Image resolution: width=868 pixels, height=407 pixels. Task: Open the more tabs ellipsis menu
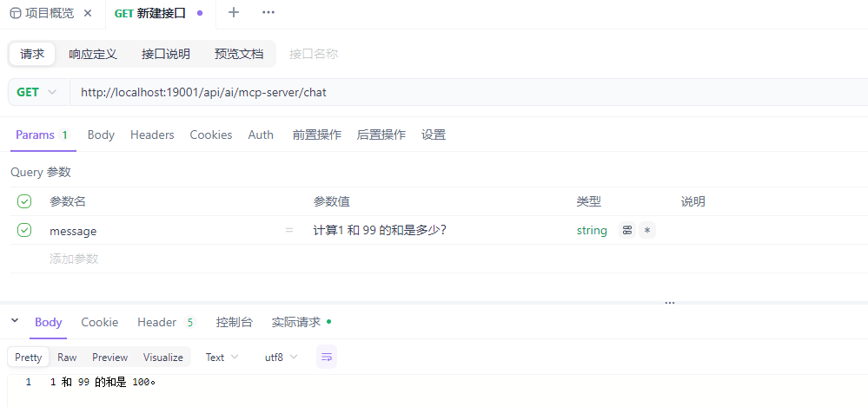click(268, 13)
